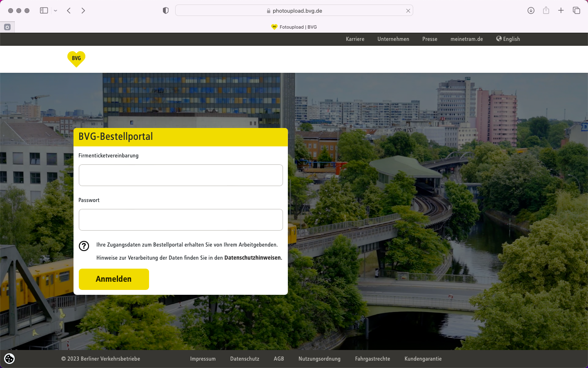Viewport: 588px width, 368px height.
Task: Click the BVG heart logo
Action: coord(76,59)
